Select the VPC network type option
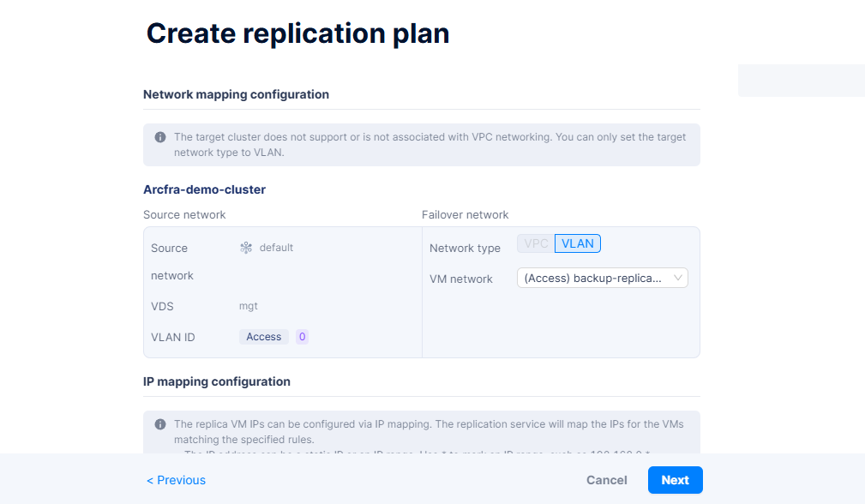Image resolution: width=865 pixels, height=504 pixels. (536, 243)
